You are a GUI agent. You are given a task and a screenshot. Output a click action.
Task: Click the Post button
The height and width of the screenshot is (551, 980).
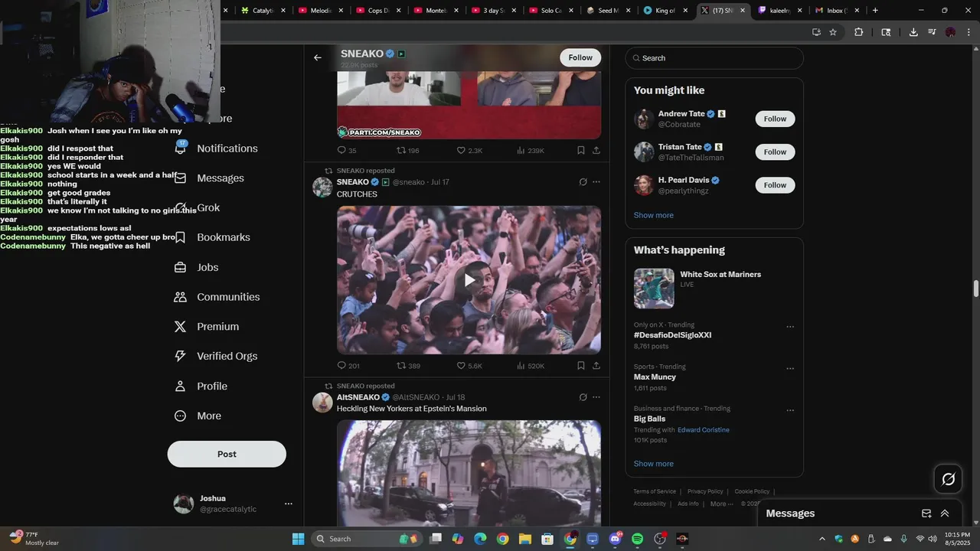tap(227, 454)
